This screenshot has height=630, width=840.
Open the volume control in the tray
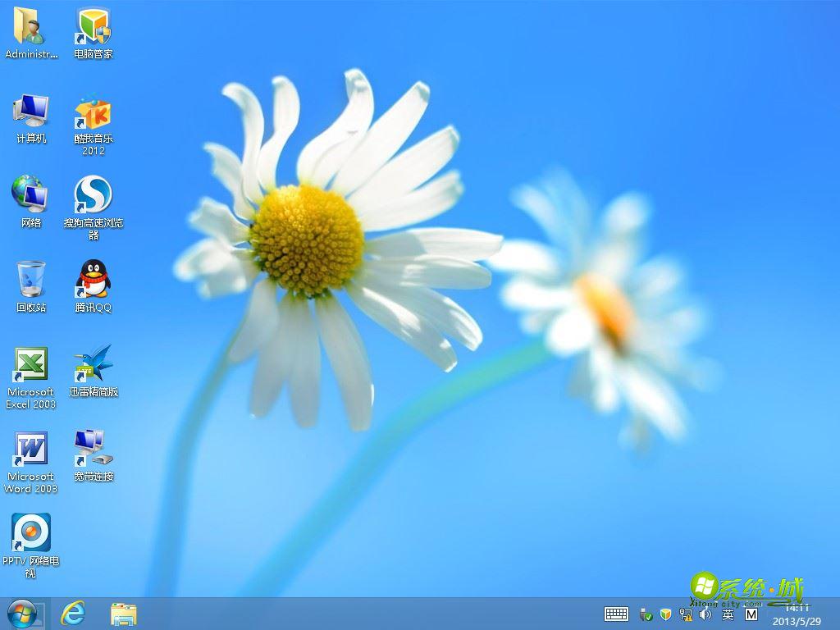706,614
